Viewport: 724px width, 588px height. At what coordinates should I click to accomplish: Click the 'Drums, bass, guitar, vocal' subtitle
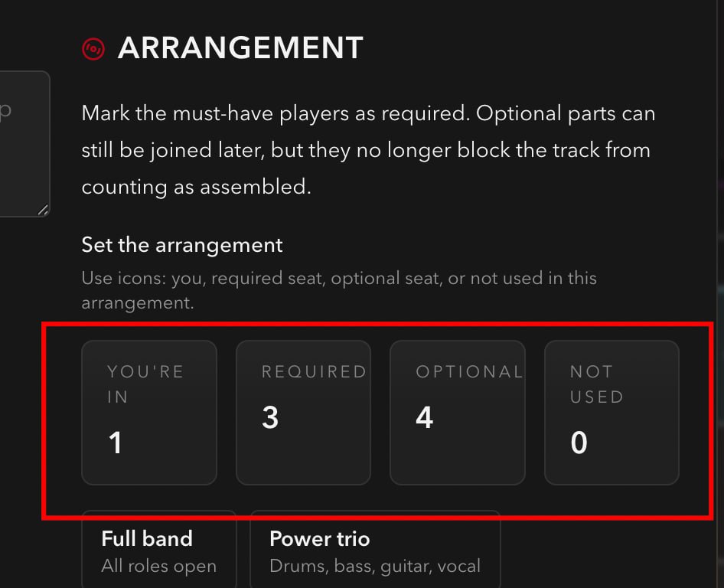(375, 567)
